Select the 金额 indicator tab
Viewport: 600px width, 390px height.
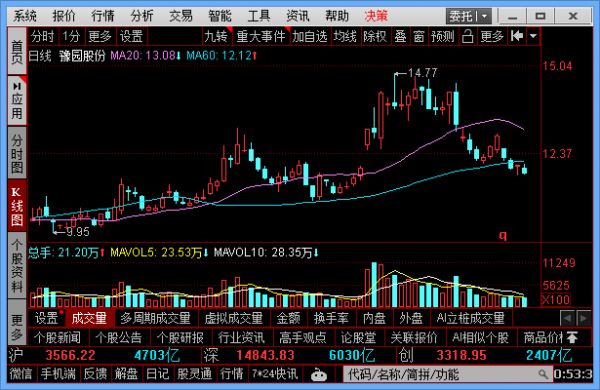tap(288, 318)
